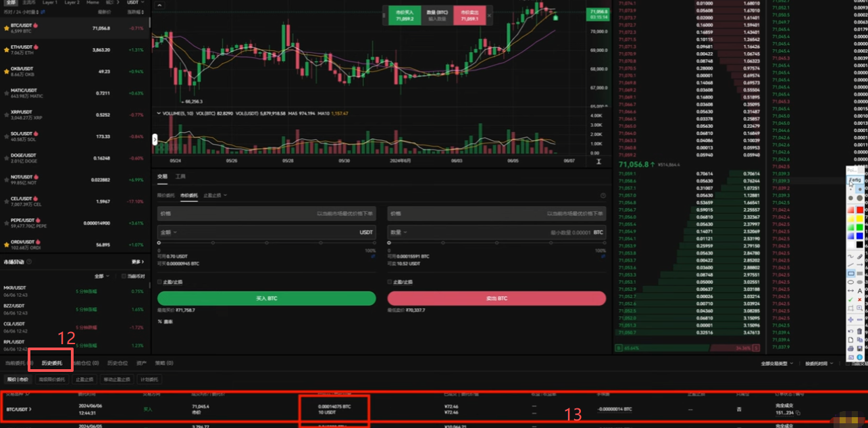Collapse the market list with the side arrow

point(155,140)
